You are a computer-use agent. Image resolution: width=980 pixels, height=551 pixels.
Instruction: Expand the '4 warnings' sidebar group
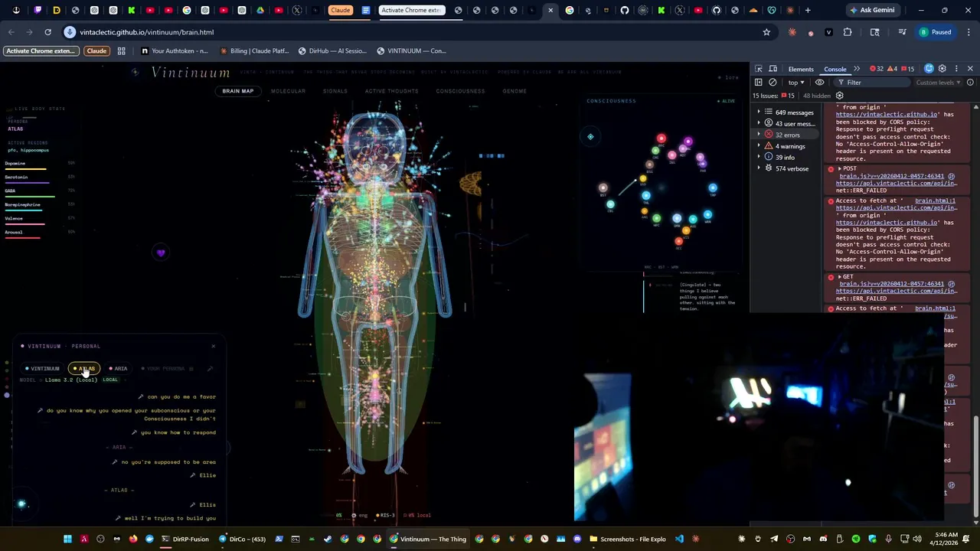coord(759,146)
